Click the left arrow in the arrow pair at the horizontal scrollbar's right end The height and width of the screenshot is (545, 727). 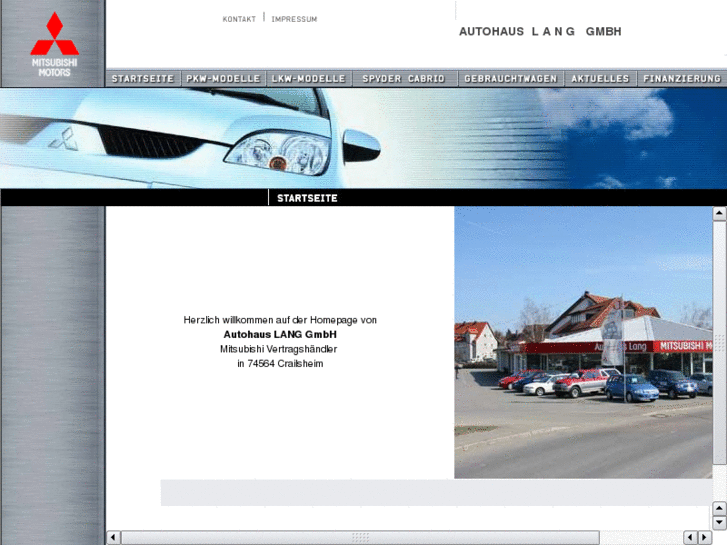pyautogui.click(x=690, y=538)
